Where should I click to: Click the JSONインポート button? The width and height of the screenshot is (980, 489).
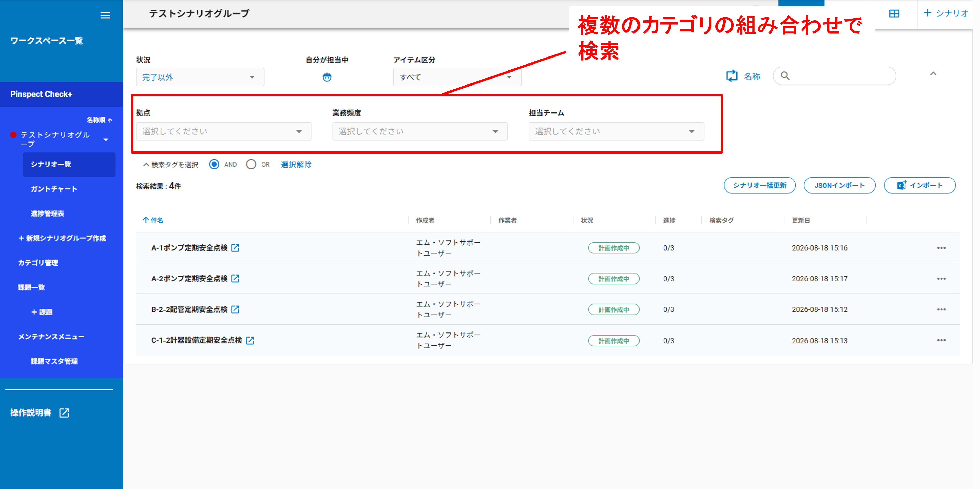click(x=840, y=186)
